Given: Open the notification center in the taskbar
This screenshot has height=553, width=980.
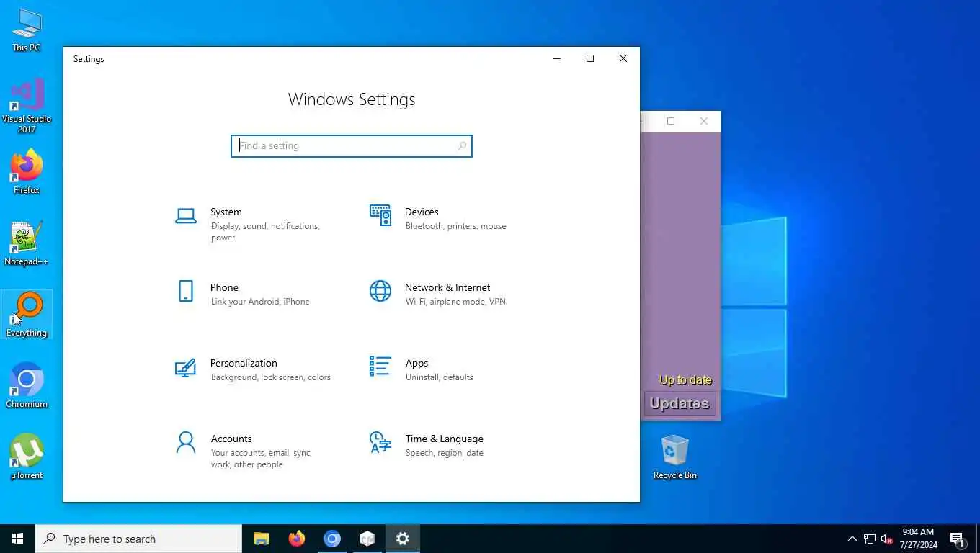Looking at the screenshot, I should 958,539.
